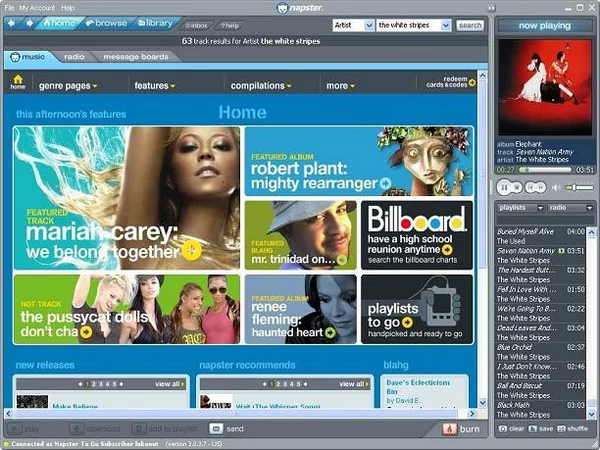Click the Pussycat Dolls Don't Cha arrow
Screen dimensions: 600x450
point(86,332)
